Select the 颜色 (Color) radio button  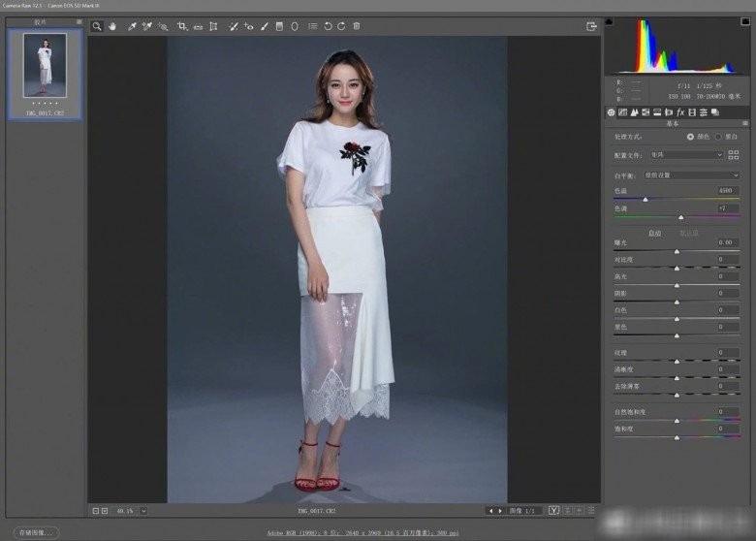pyautogui.click(x=690, y=137)
